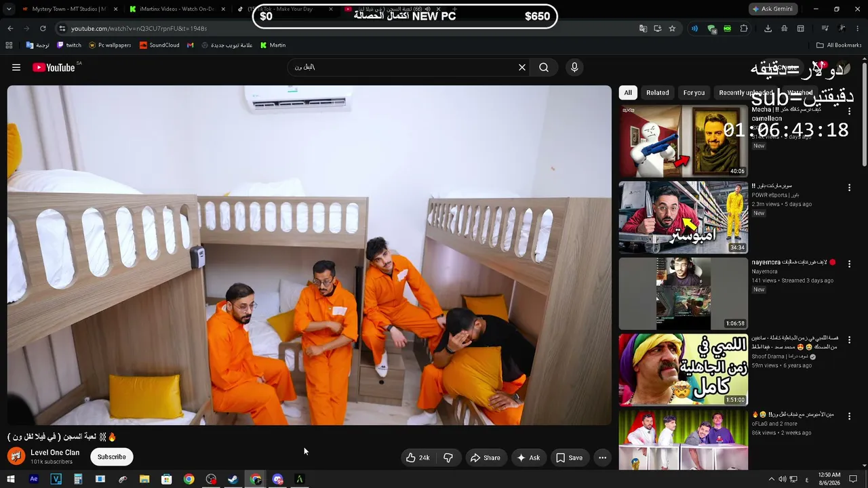Show hidden system tray icons

click(x=771, y=479)
